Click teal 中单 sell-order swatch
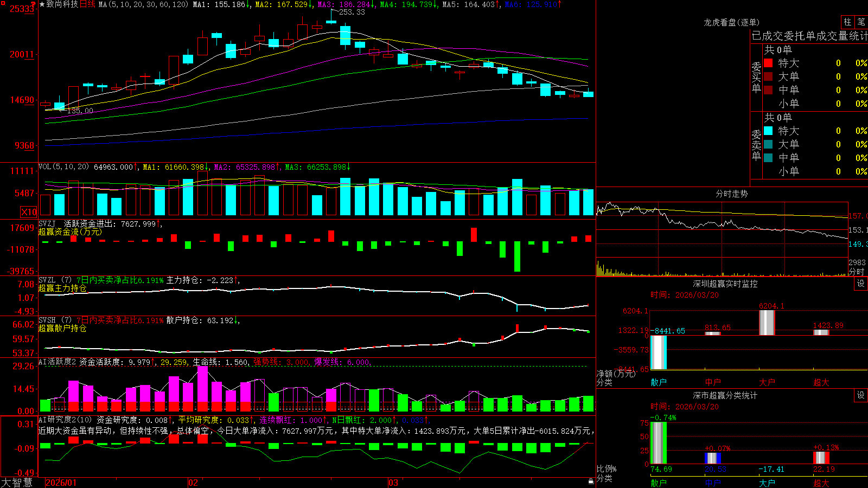868x488 pixels. pos(768,158)
